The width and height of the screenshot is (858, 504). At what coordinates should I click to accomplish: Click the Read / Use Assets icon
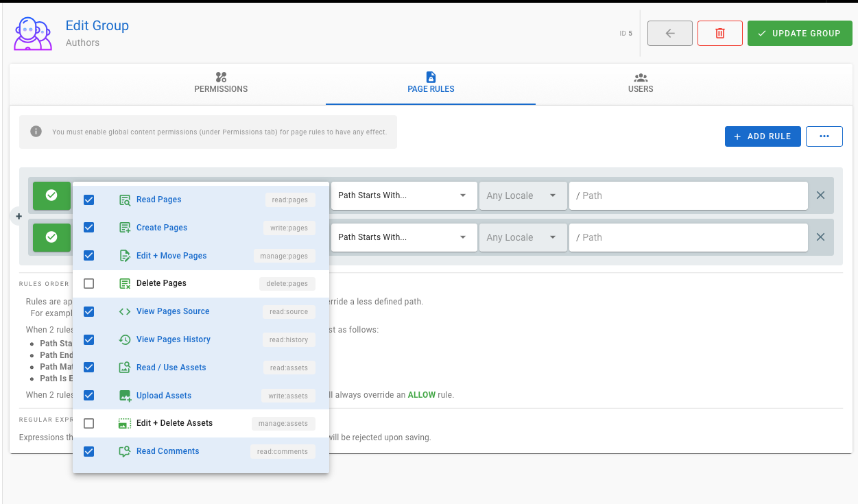[125, 368]
